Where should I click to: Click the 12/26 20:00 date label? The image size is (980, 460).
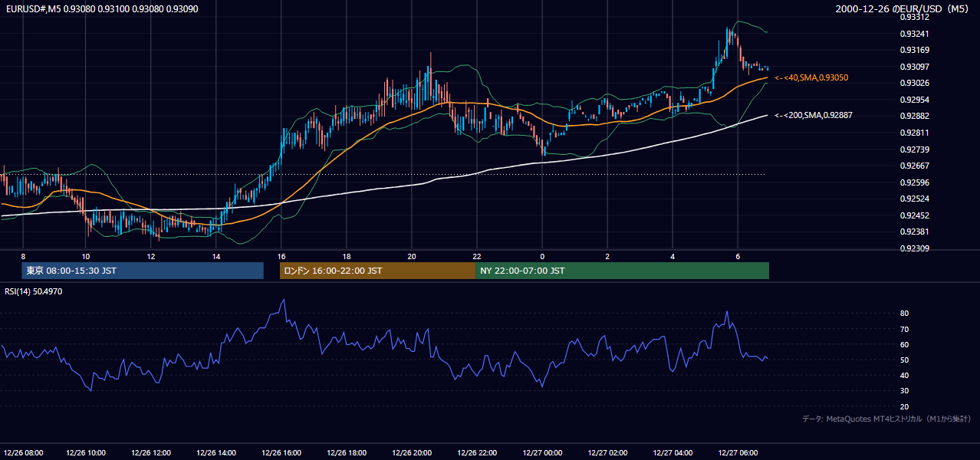(412, 452)
